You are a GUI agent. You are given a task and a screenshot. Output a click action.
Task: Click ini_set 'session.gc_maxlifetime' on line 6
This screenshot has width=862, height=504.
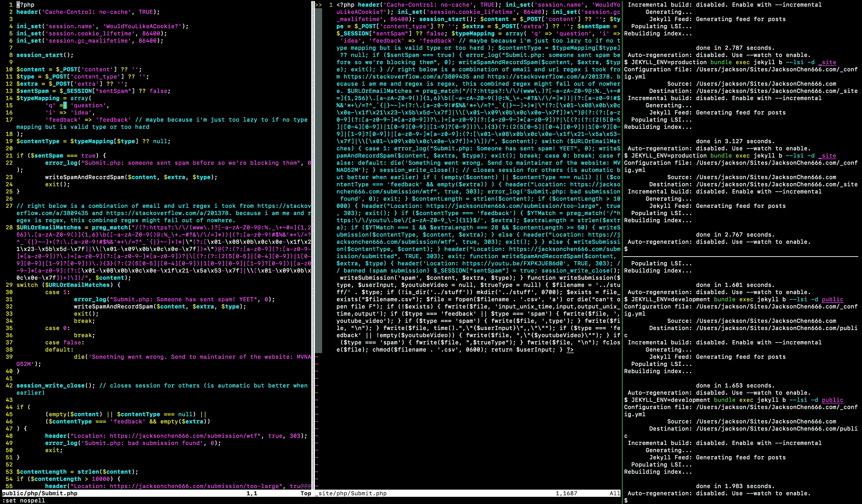coord(90,41)
